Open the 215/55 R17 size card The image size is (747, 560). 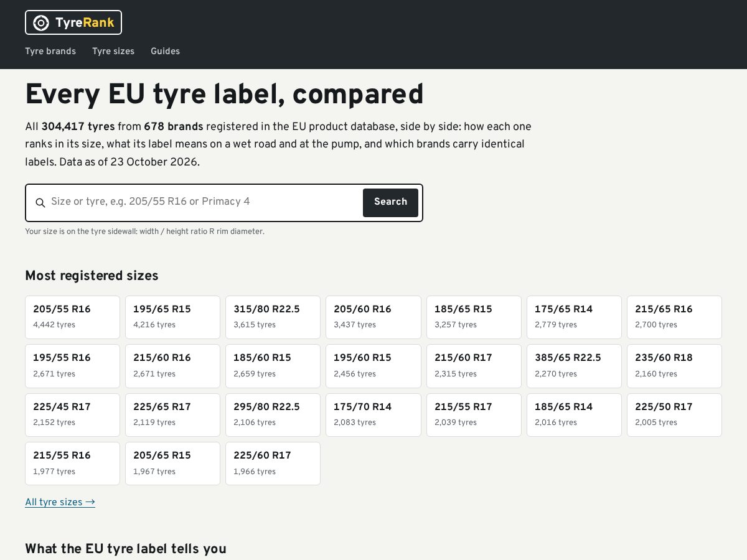(x=474, y=415)
